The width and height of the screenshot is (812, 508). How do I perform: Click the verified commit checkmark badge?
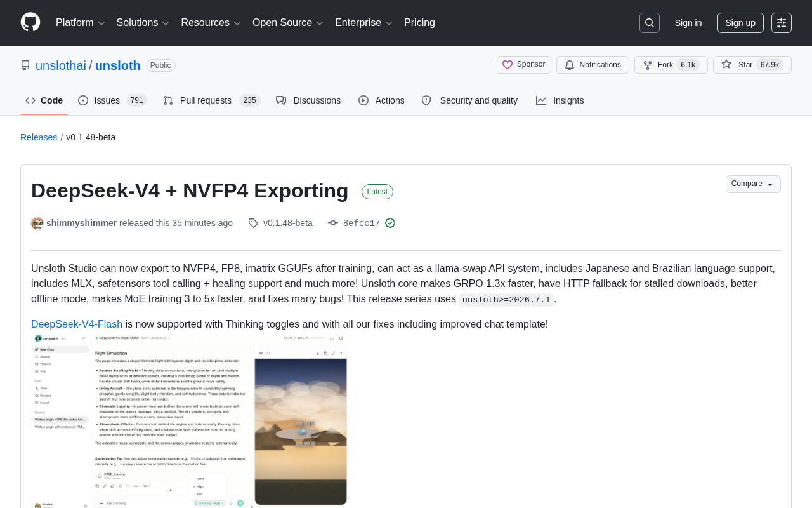(x=390, y=223)
